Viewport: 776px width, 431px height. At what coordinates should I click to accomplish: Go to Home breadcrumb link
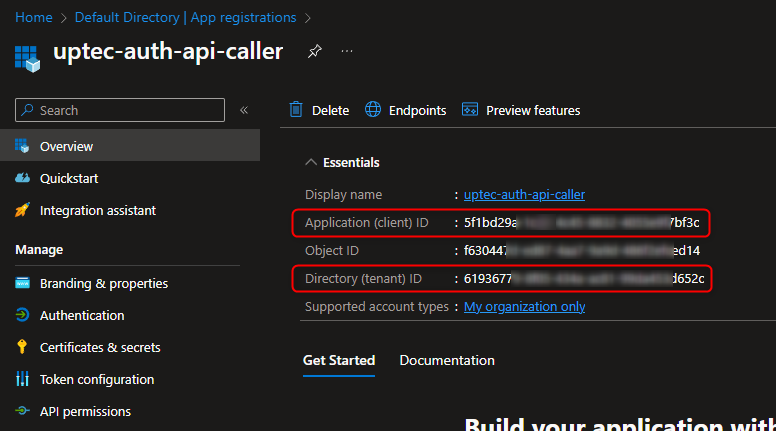click(33, 17)
